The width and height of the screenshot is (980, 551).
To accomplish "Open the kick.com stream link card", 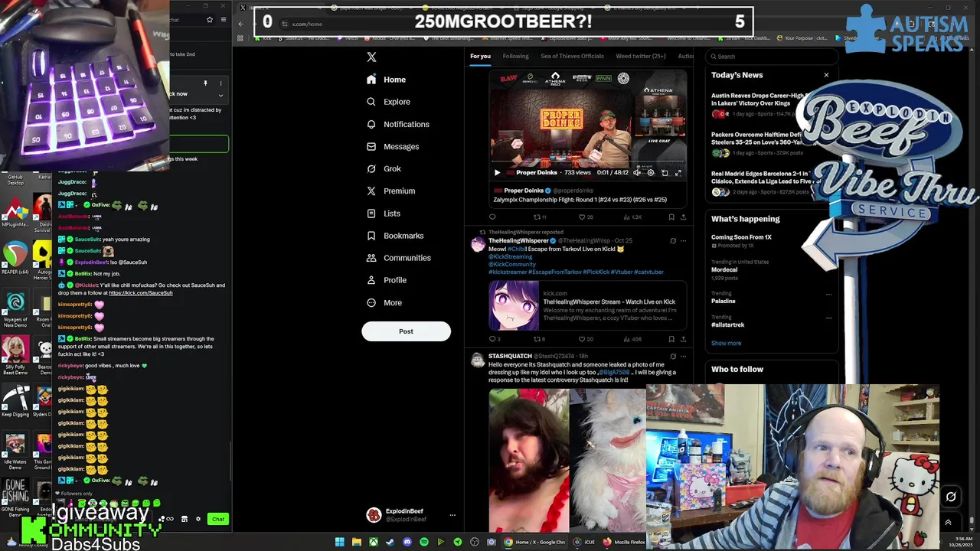I will coord(587,305).
